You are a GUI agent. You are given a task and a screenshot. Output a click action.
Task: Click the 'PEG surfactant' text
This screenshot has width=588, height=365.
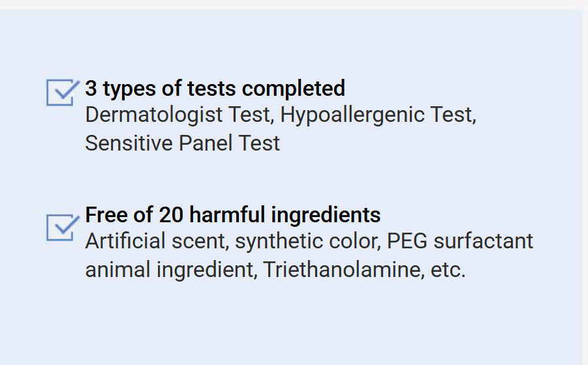tap(459, 241)
